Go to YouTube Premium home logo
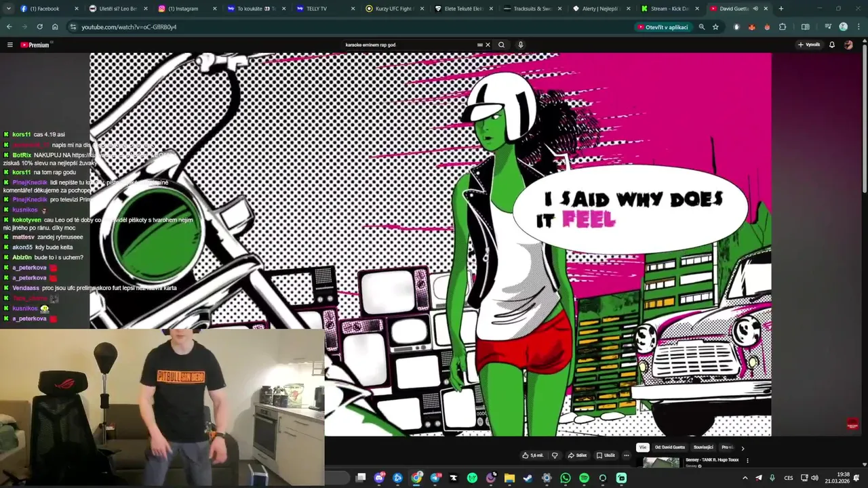 (35, 45)
